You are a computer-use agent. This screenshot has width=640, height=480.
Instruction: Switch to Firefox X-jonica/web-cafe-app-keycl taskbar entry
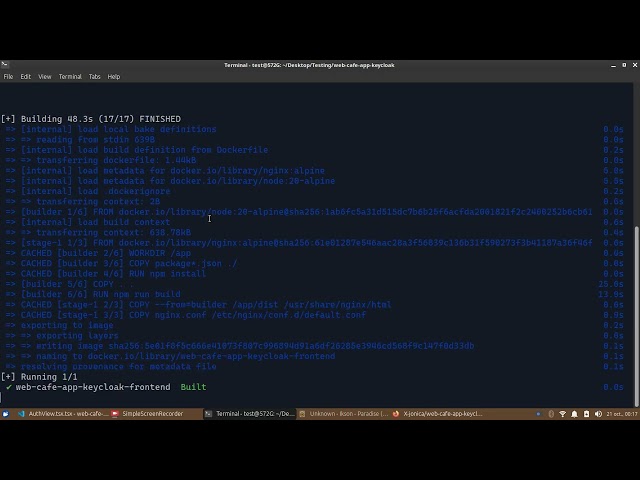coord(438,414)
